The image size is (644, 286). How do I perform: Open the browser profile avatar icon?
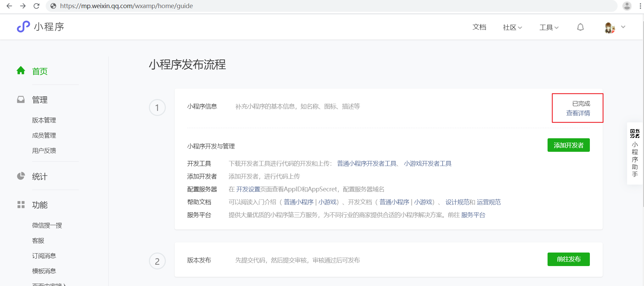(627, 6)
